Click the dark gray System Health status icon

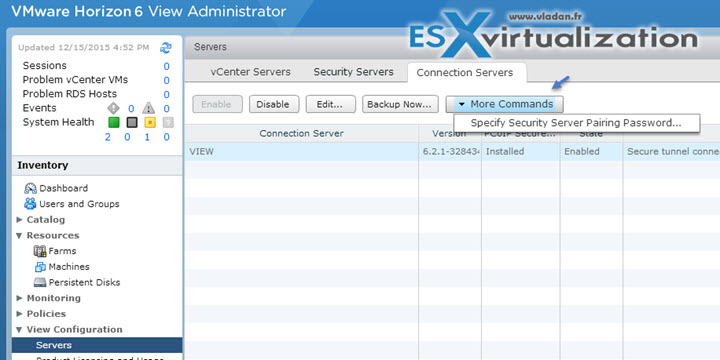pos(132,123)
